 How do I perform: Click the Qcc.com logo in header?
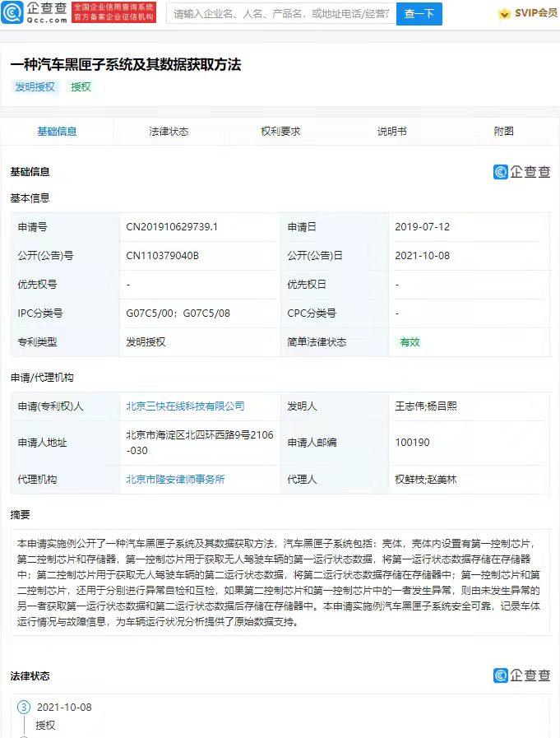coord(34,13)
